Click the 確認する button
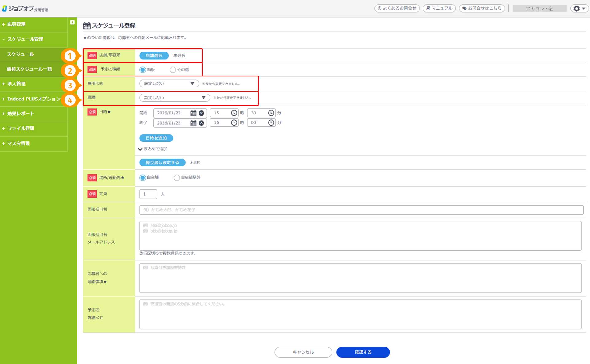The height and width of the screenshot is (364, 590). tap(363, 352)
